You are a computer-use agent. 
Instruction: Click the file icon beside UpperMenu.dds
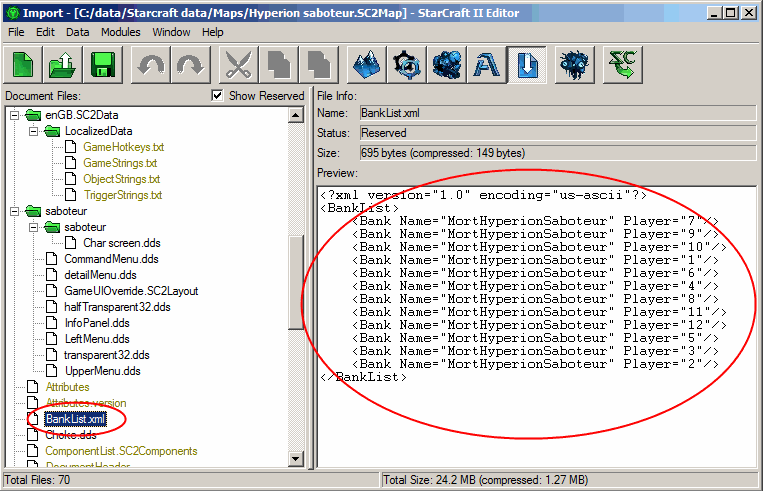(52, 371)
